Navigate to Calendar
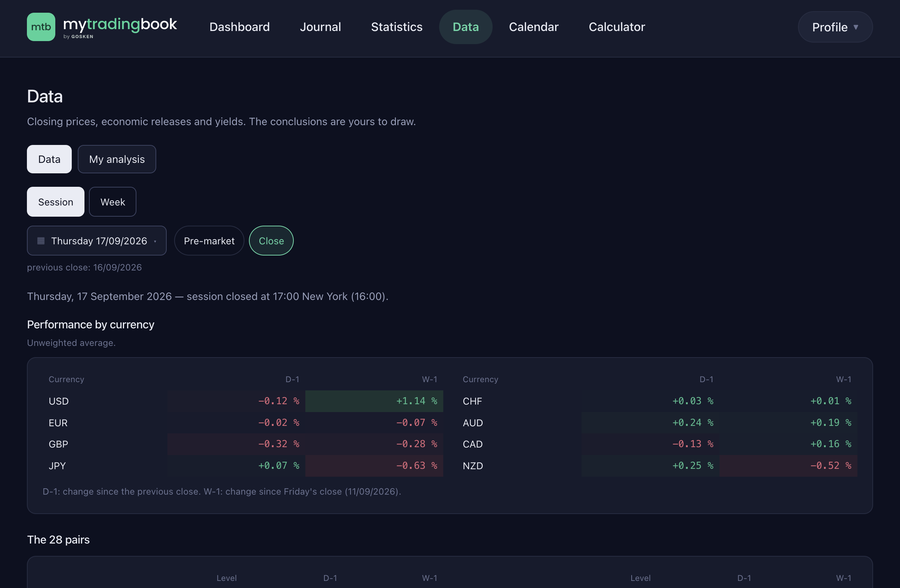Screen dimensions: 900x588 tap(534, 27)
